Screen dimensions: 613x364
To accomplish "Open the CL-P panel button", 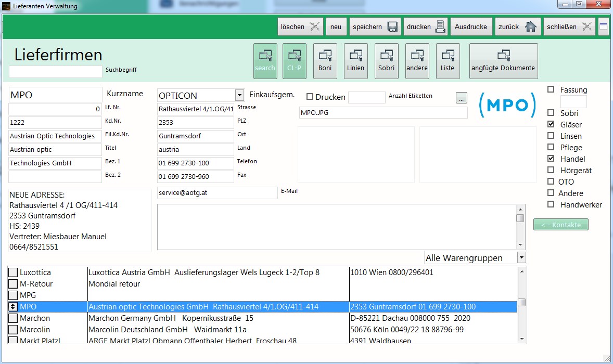I will pyautogui.click(x=295, y=61).
